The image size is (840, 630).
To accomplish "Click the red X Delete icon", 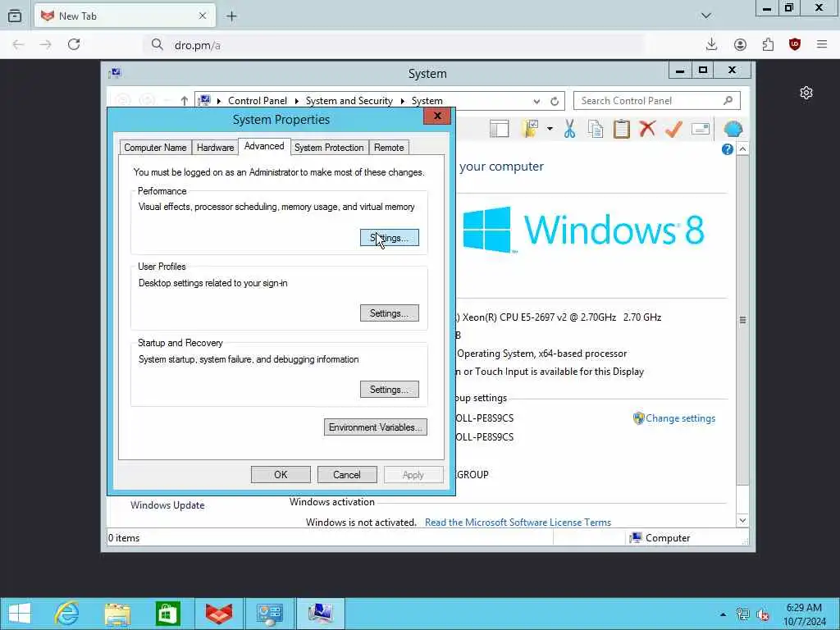I will [x=647, y=129].
